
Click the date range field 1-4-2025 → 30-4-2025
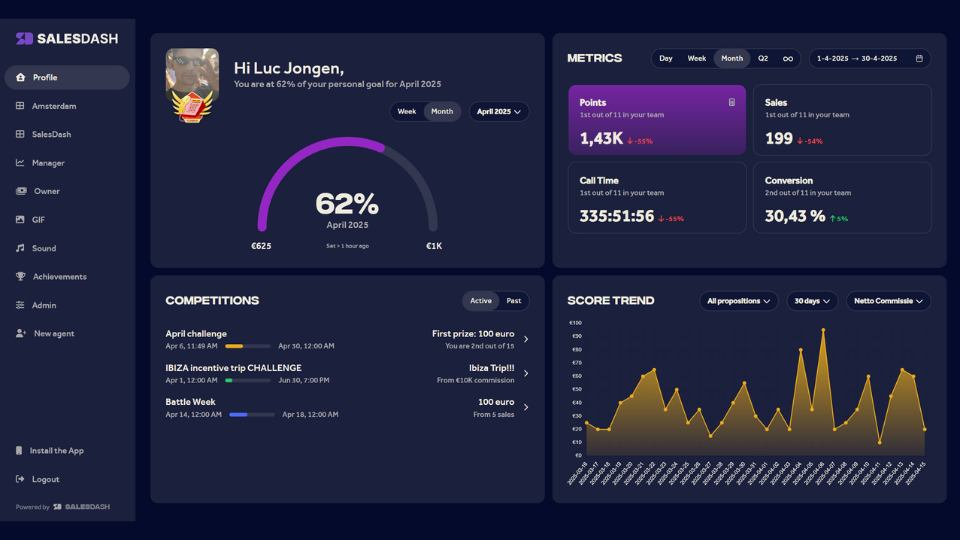click(x=869, y=59)
